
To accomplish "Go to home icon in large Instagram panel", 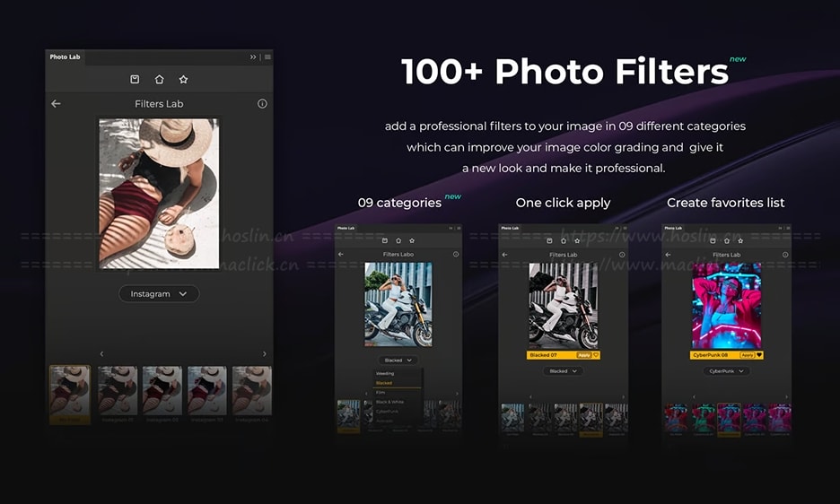I will point(159,79).
